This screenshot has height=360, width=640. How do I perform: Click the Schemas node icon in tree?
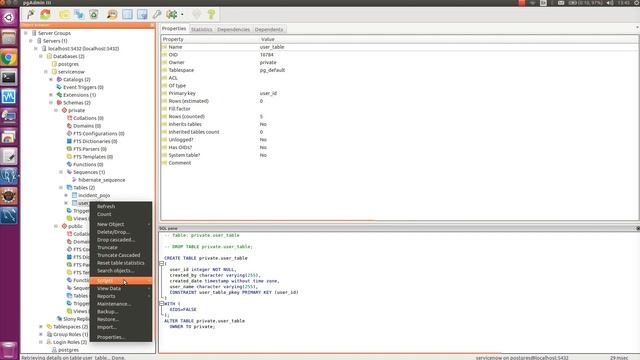pos(59,102)
